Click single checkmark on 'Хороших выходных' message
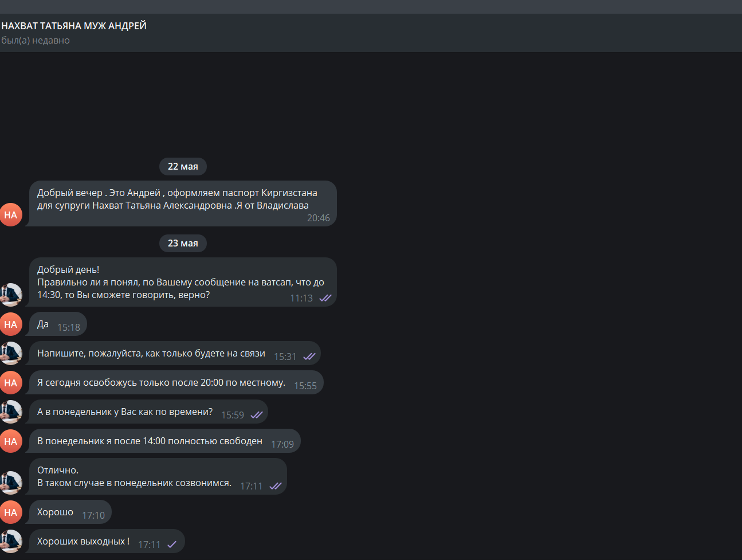This screenshot has width=742, height=560. click(x=172, y=545)
